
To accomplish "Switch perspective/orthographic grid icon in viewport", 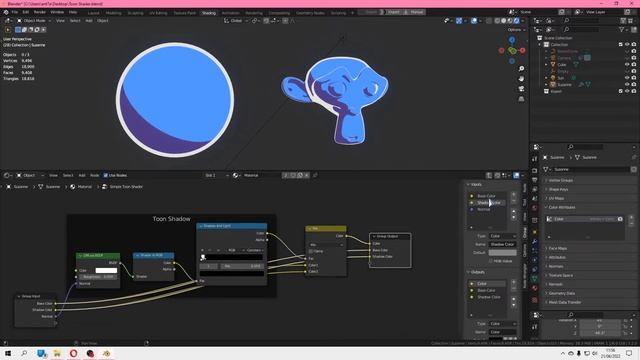I will point(521,99).
